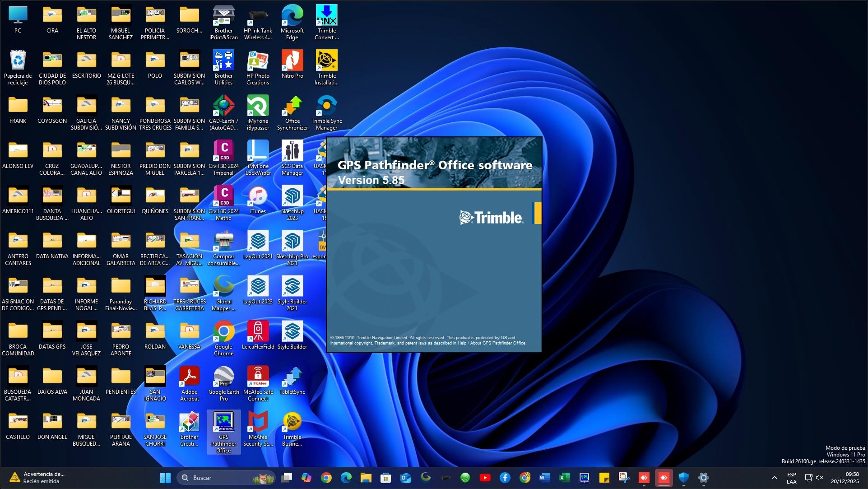Open the Windows Start button
Viewport: 868px width, 489px height.
pyautogui.click(x=165, y=478)
